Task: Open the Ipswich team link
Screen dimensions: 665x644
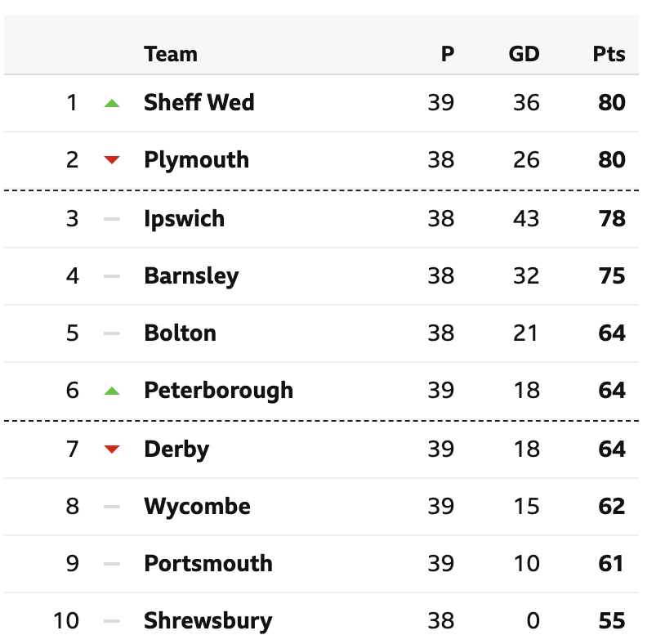Action: pos(185,219)
